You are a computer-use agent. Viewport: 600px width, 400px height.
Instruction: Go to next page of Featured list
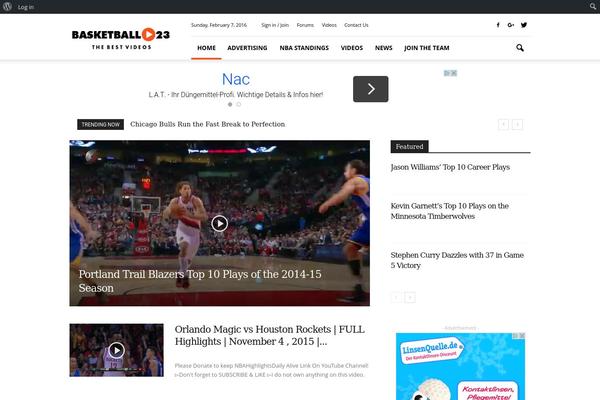(410, 297)
